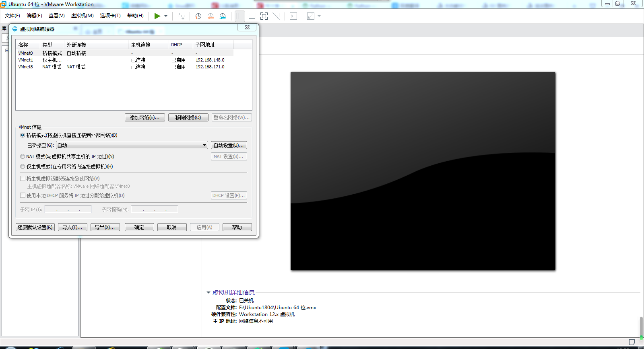The height and width of the screenshot is (349, 644).
Task: Open the power options dropdown arrow
Action: coord(166,16)
